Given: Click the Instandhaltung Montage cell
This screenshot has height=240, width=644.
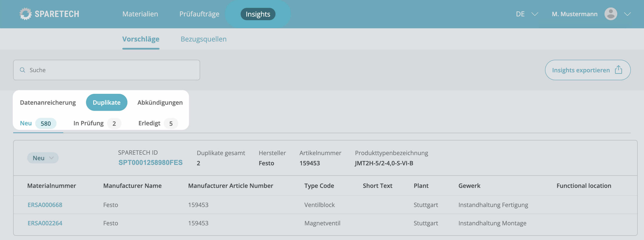Looking at the screenshot, I should (492, 223).
